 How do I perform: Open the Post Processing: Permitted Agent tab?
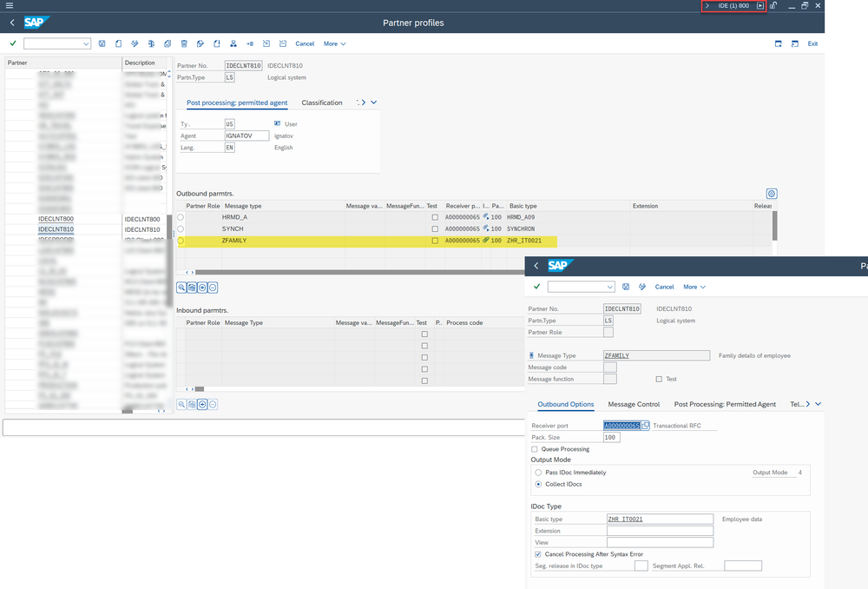pyautogui.click(x=723, y=404)
